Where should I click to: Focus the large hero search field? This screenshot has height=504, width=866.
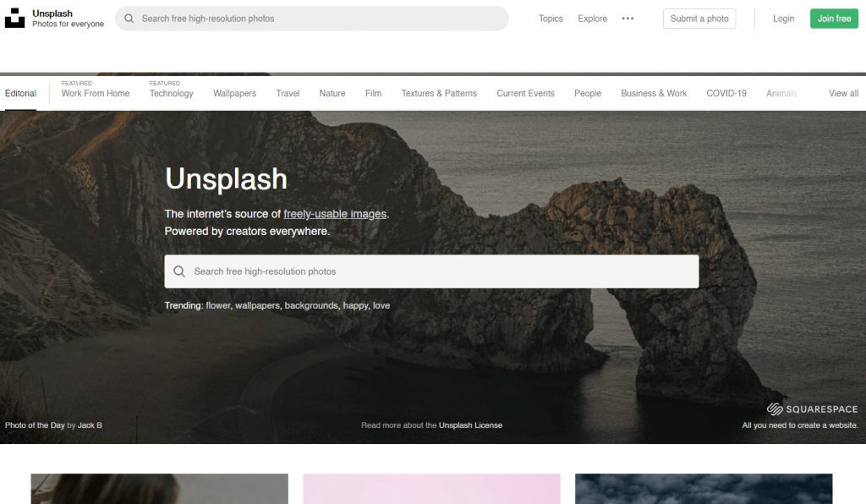tap(431, 271)
